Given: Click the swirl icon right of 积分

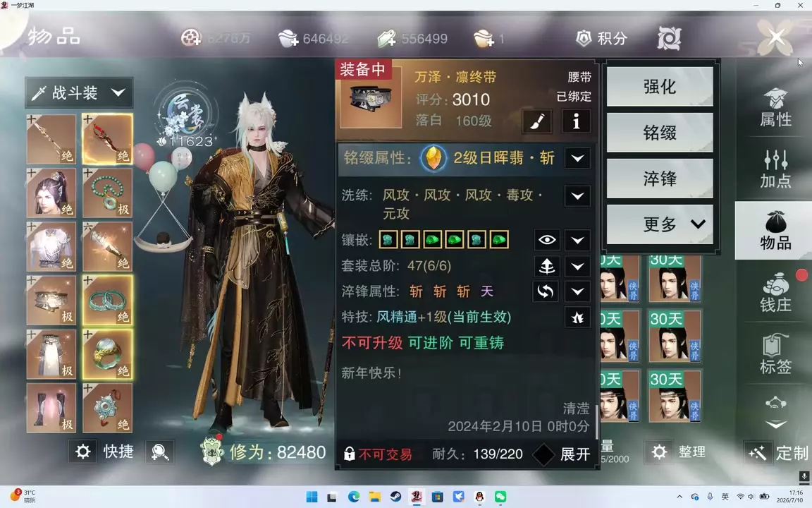Looking at the screenshot, I should point(669,38).
